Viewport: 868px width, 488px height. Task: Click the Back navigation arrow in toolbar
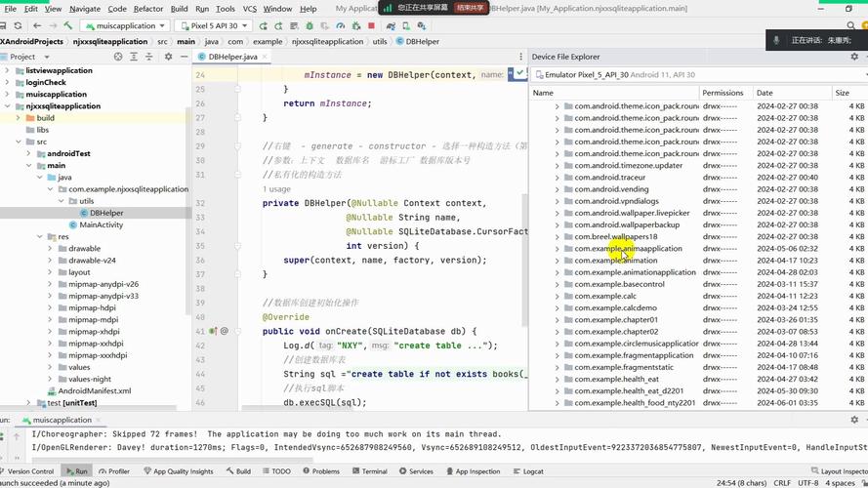[37, 25]
